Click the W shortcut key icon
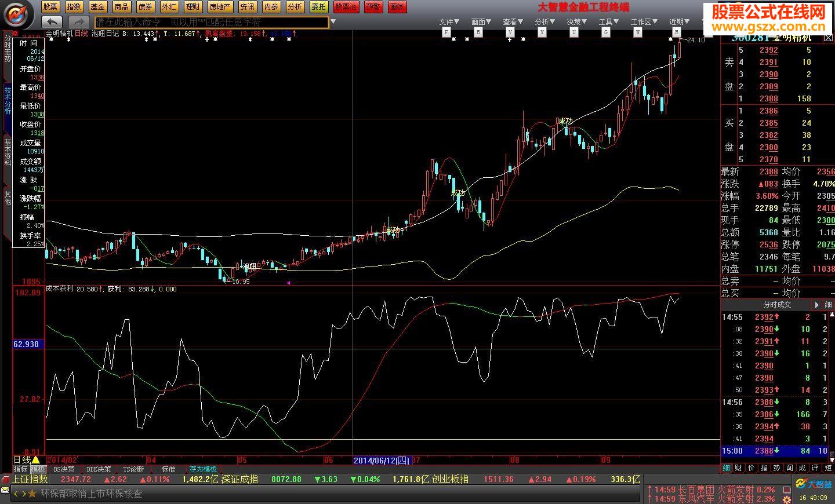This screenshot has width=835, height=504. pos(637,32)
